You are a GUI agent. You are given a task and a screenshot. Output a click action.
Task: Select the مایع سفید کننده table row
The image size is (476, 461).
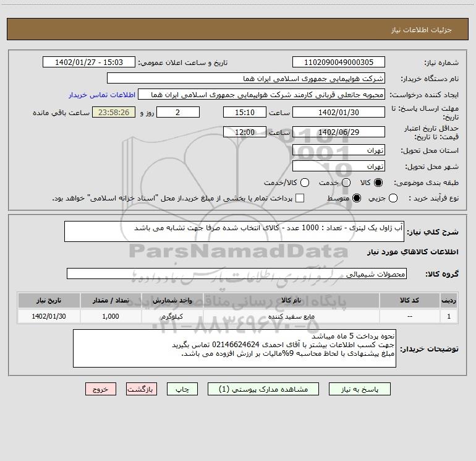(238, 316)
